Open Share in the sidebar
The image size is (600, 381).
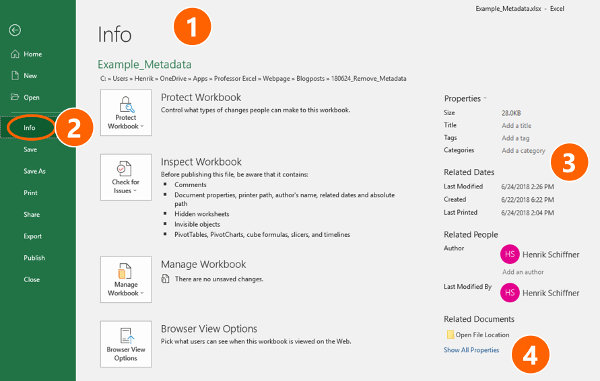coord(32,214)
